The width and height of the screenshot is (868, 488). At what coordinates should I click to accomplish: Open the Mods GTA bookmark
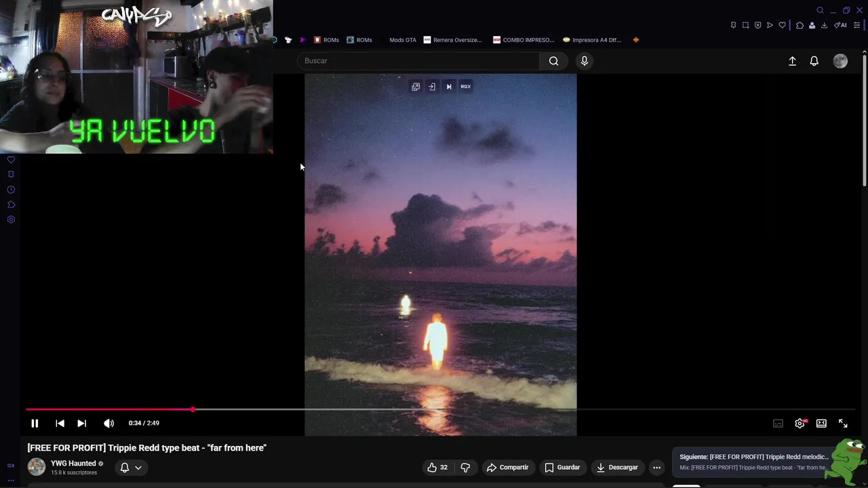click(x=403, y=40)
